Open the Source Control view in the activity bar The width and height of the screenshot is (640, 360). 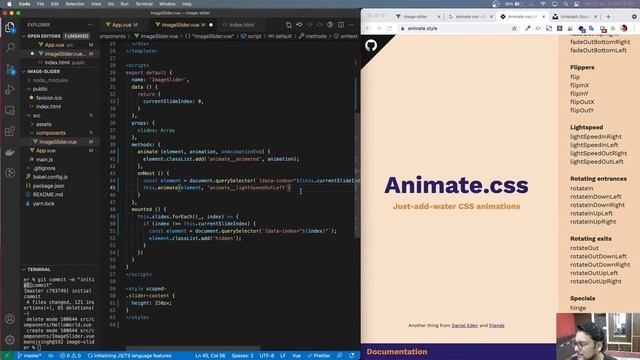pyautogui.click(x=10, y=69)
